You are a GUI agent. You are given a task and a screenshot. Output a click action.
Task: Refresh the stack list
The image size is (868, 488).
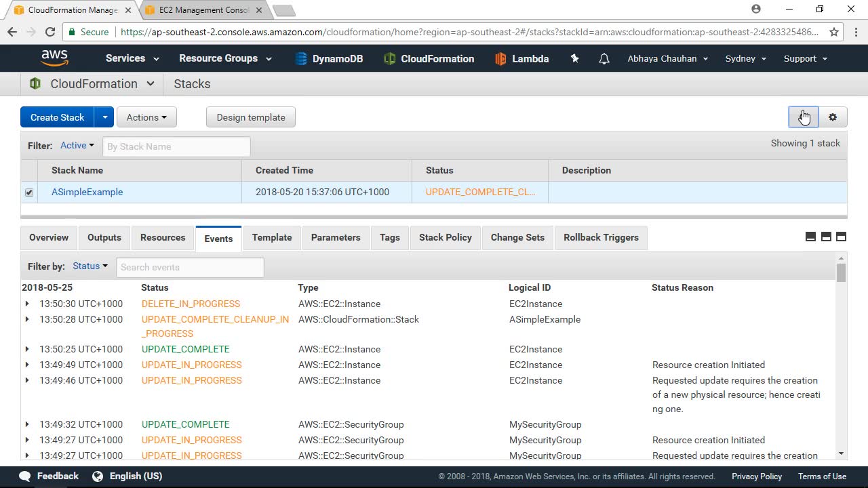[804, 117]
